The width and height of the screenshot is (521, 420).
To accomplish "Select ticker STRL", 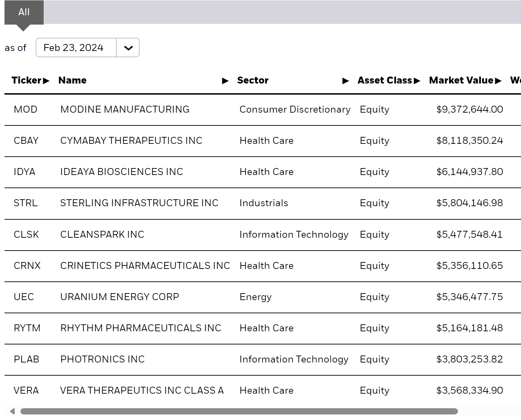I will pyautogui.click(x=26, y=203).
